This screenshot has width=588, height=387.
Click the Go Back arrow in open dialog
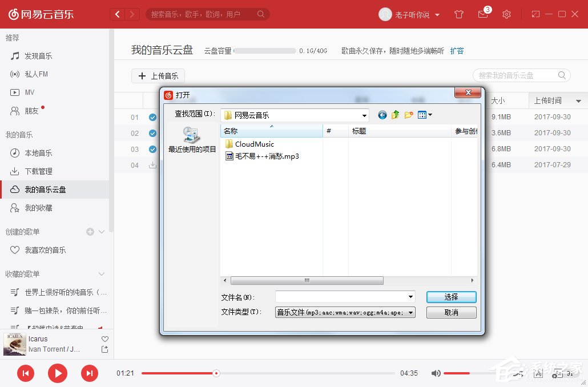(x=382, y=115)
